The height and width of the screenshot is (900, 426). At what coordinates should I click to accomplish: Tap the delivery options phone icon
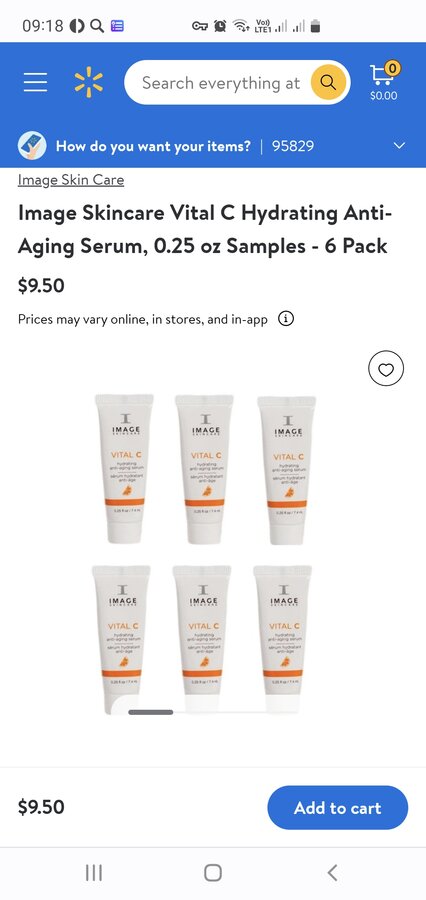[32, 146]
